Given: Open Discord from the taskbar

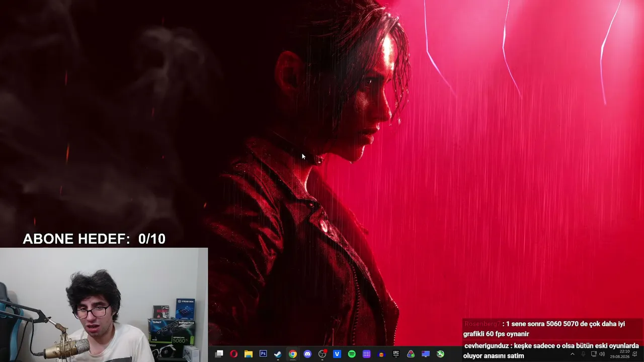Looking at the screenshot, I should [307, 354].
